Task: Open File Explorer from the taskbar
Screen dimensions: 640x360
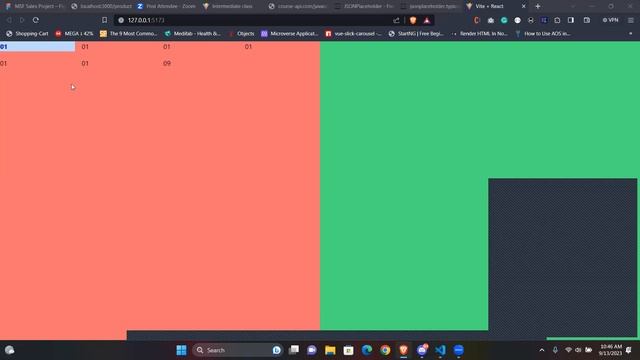Action: coord(330,350)
